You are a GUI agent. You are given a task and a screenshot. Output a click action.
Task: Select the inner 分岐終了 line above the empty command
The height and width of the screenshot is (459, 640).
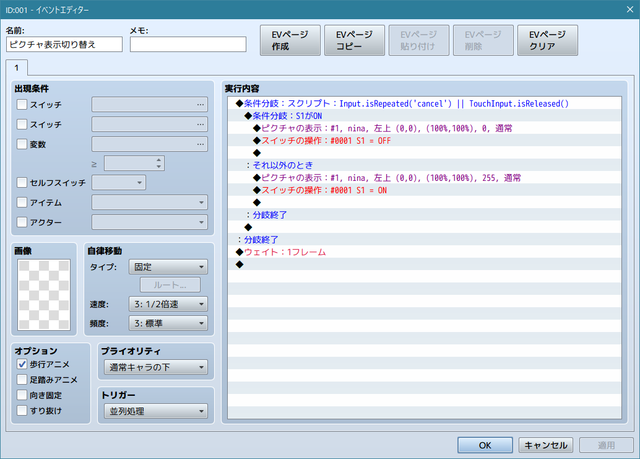(x=424, y=215)
